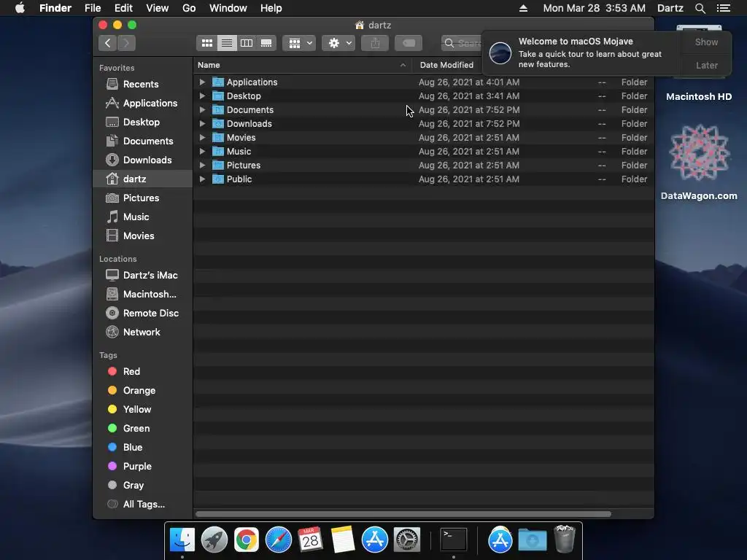Select the dartz home folder in sidebar
This screenshot has width=747, height=560.
tap(143, 179)
